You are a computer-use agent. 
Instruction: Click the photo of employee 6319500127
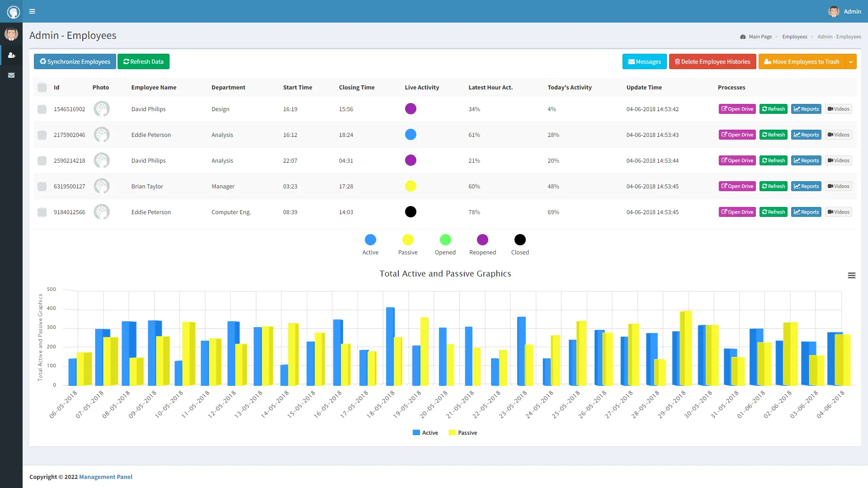(102, 186)
